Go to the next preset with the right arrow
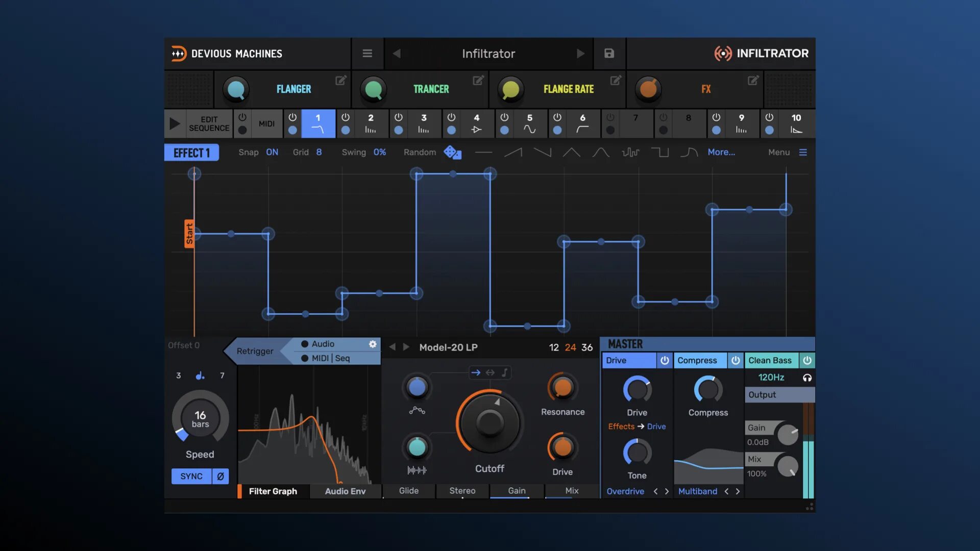 click(580, 54)
